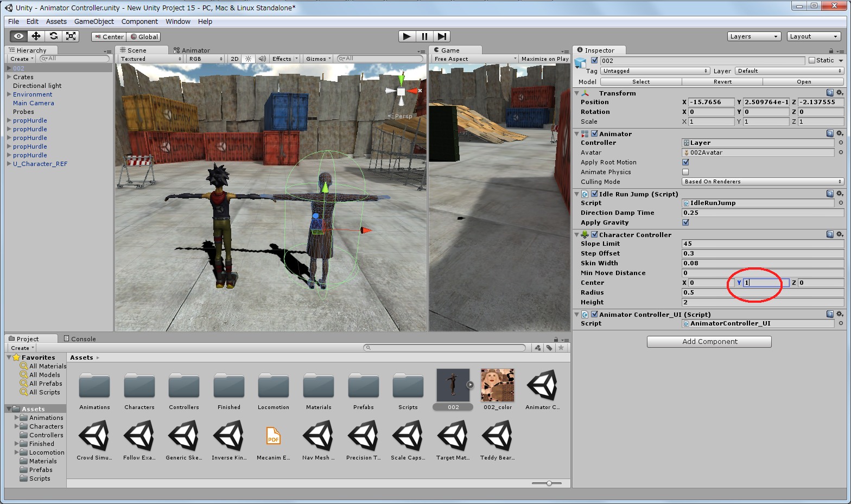Click the Step frame button
Screen dimensions: 851x504
pyautogui.click(x=442, y=36)
